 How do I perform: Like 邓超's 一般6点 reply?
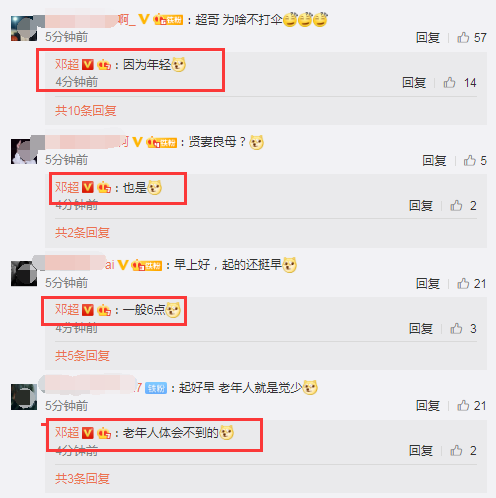click(456, 328)
